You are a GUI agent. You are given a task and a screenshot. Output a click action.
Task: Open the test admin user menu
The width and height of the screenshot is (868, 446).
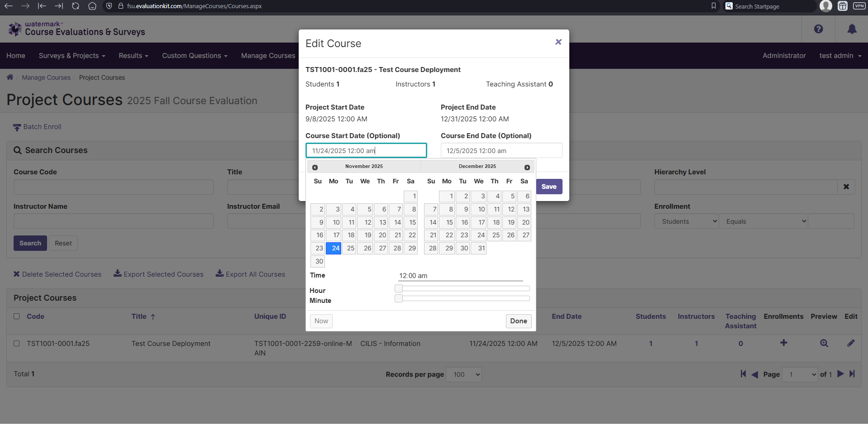click(x=840, y=56)
